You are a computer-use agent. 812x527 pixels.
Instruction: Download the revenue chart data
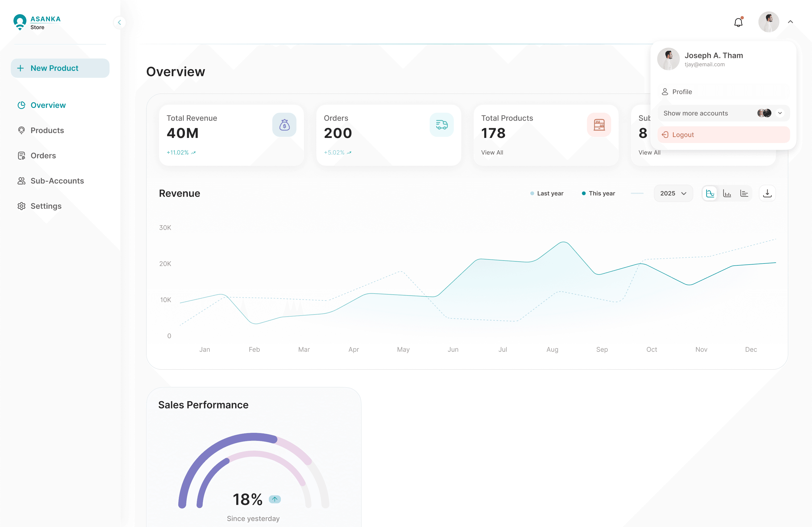(x=768, y=193)
